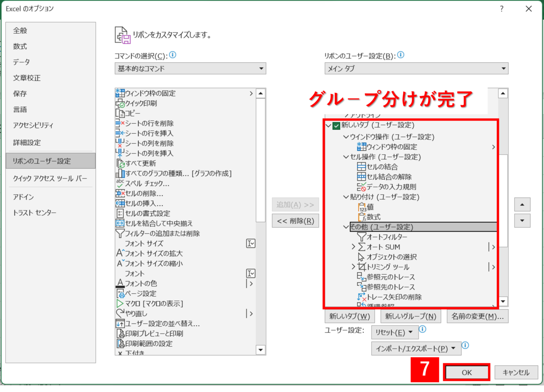The height and width of the screenshot is (392, 544).
Task: Click the セル結合の解除 icon
Action: (x=361, y=177)
